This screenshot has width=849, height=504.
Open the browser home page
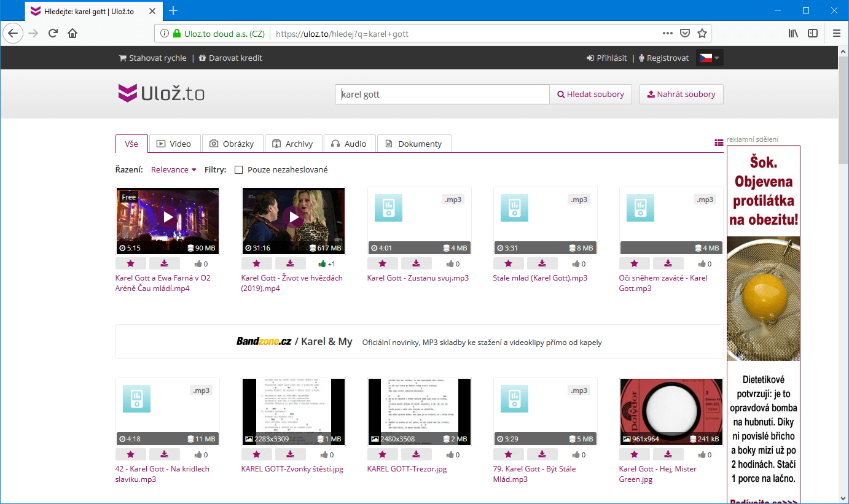(72, 33)
